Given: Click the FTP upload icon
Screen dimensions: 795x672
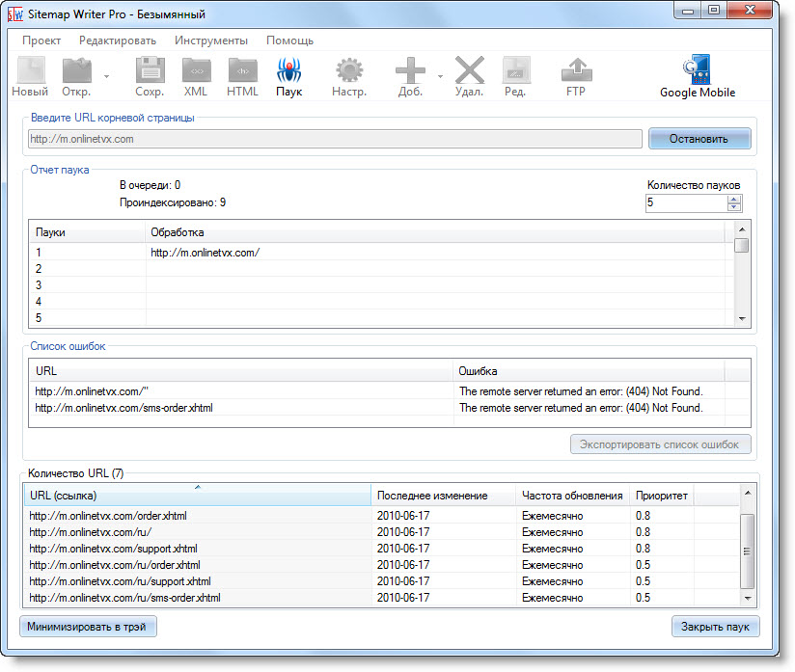Looking at the screenshot, I should coord(577,70).
